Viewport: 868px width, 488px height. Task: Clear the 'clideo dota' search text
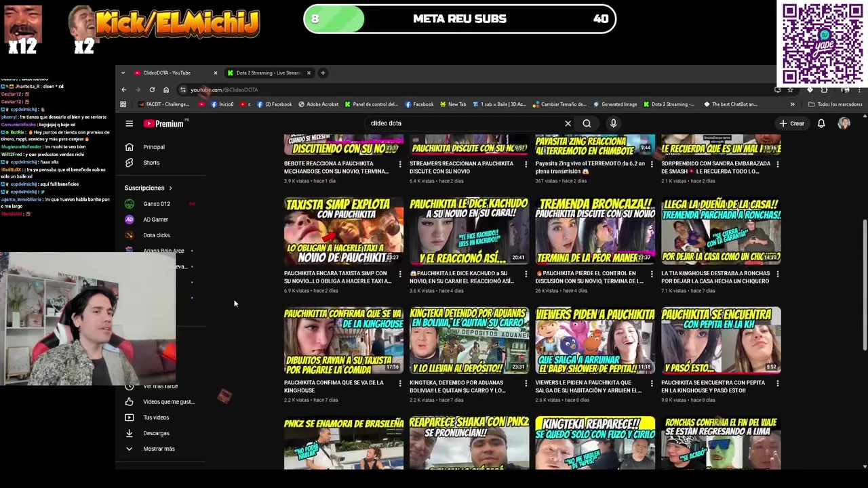[568, 123]
